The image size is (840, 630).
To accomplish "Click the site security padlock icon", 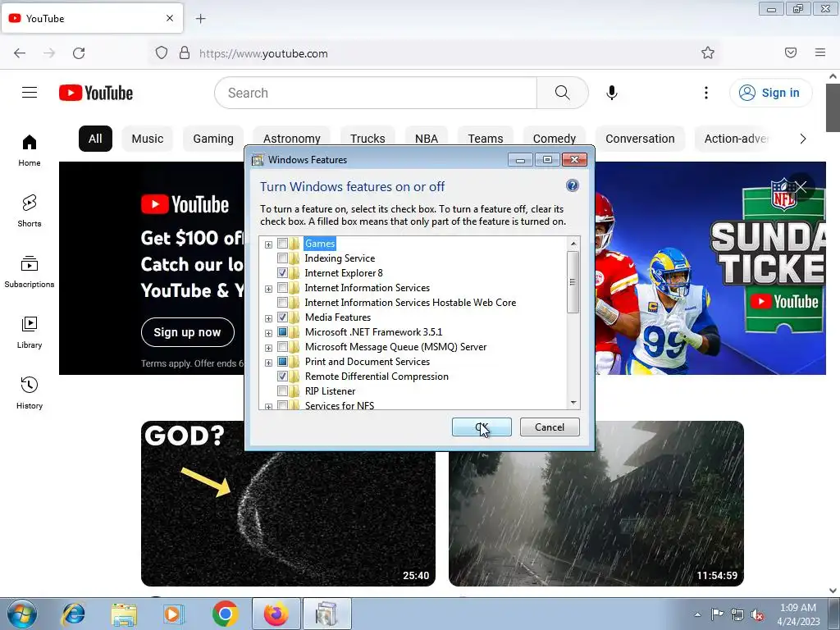I will pyautogui.click(x=185, y=52).
